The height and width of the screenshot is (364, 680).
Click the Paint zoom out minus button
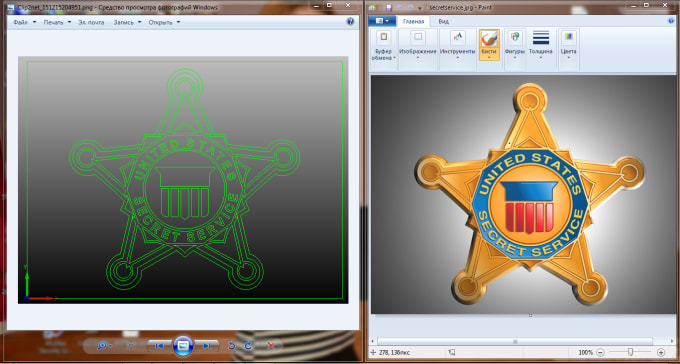[x=600, y=352]
